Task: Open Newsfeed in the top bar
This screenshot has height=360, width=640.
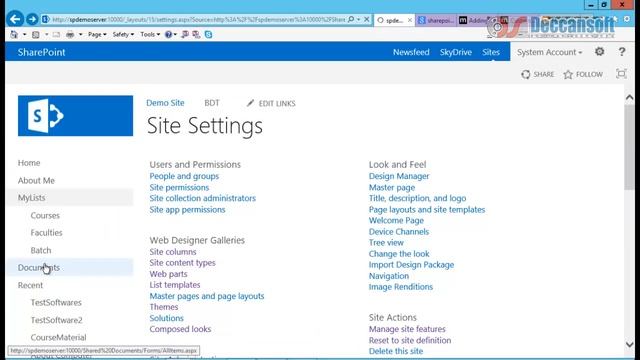Action: pyautogui.click(x=411, y=52)
